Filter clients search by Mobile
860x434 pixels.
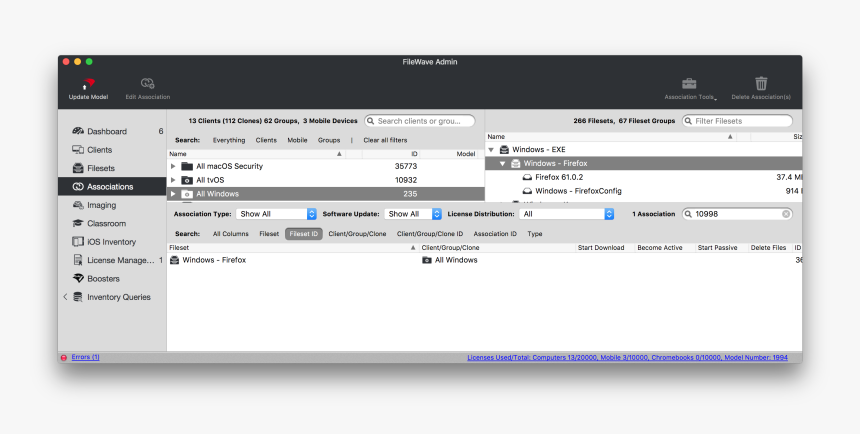(297, 140)
